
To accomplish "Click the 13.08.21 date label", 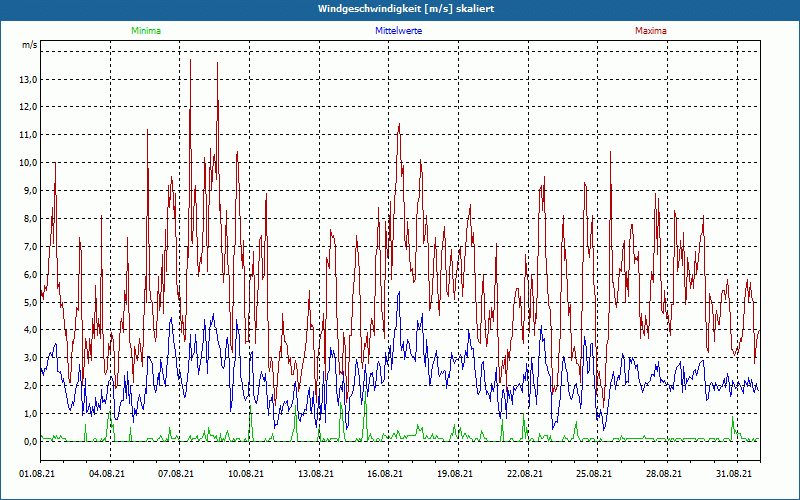I will 316,474.
